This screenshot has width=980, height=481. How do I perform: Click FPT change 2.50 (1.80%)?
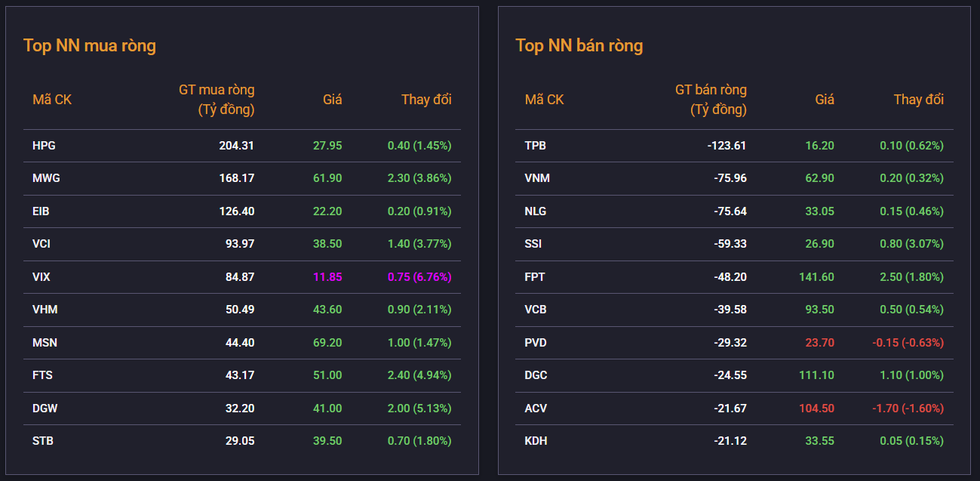(911, 277)
